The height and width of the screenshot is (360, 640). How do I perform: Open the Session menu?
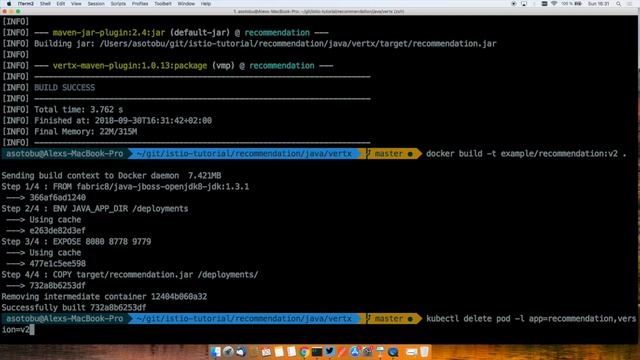point(96,4)
